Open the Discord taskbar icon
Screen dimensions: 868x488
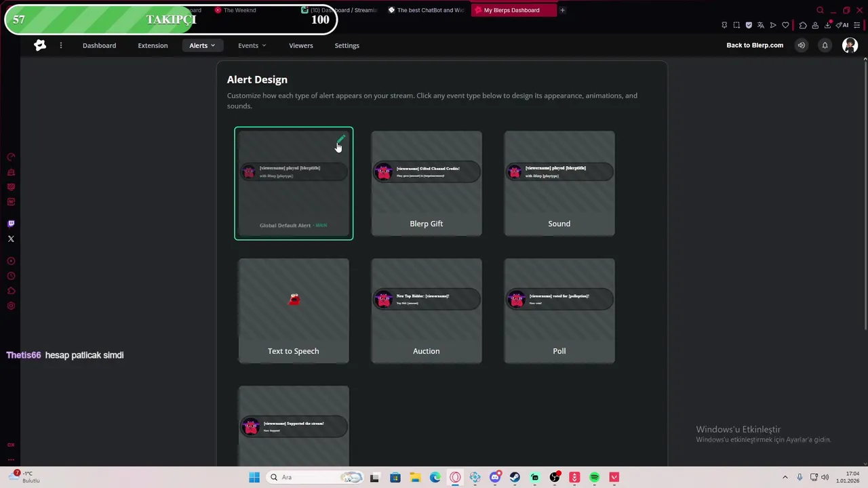(x=495, y=477)
